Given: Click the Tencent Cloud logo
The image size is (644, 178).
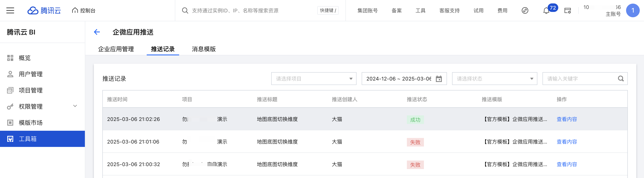Looking at the screenshot, I should [x=44, y=10].
